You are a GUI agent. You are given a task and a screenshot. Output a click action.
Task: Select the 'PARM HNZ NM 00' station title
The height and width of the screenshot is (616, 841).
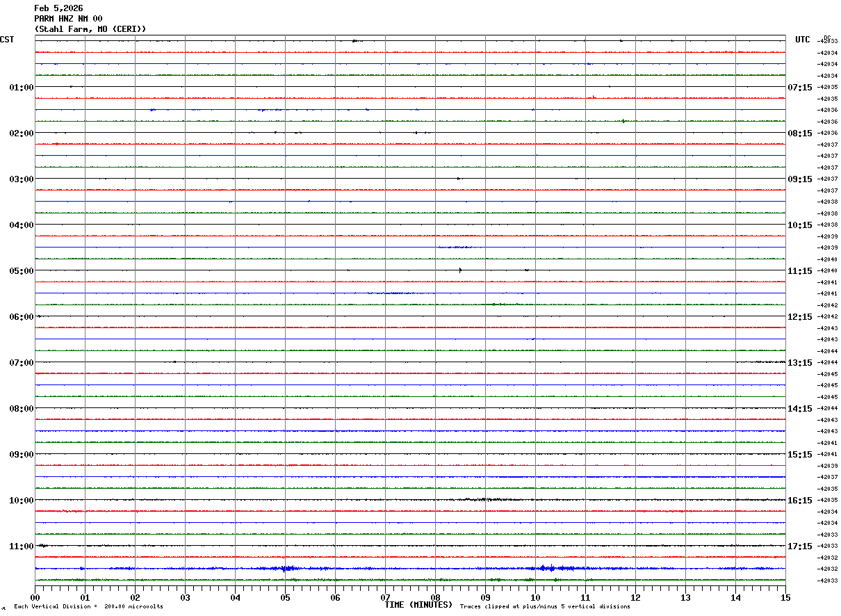point(68,19)
